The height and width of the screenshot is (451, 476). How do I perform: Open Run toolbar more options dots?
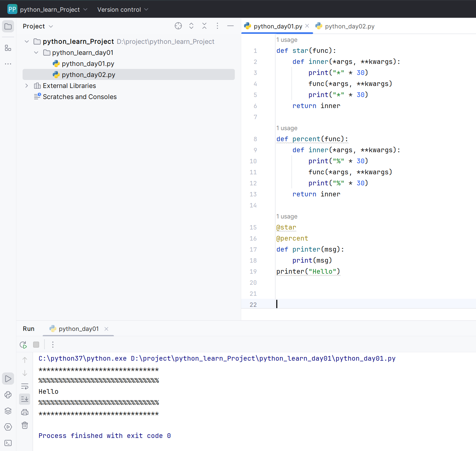coord(53,345)
